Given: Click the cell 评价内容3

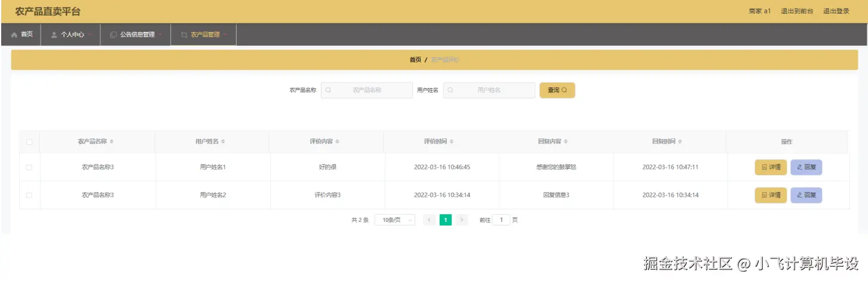Looking at the screenshot, I should (328, 195).
